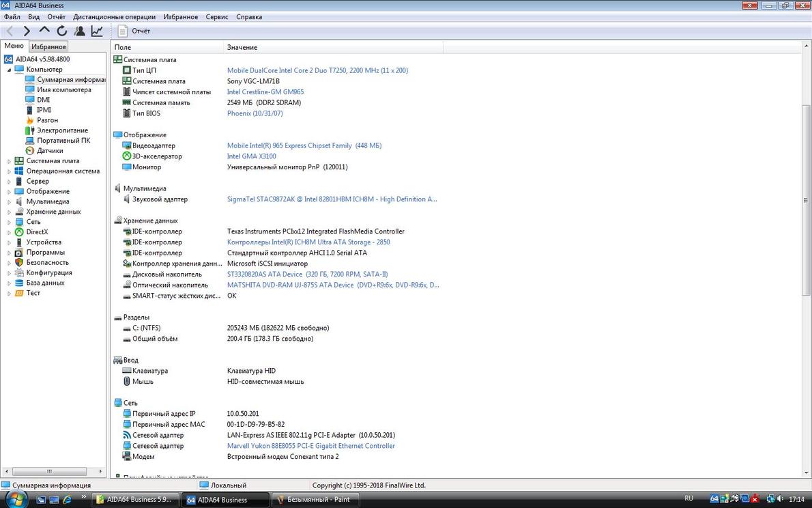Click the Windows Start orb
The height and width of the screenshot is (508, 812).
coord(16,499)
